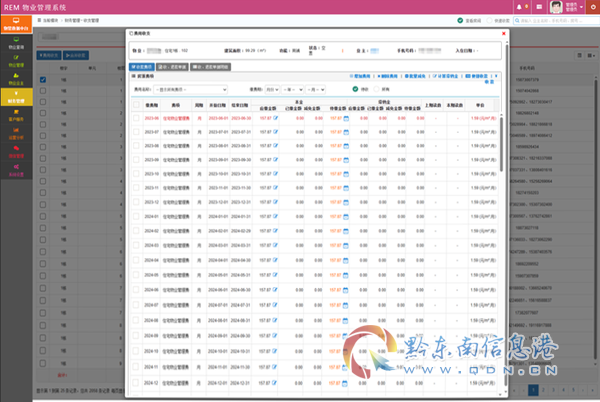Click the edit icon in the 2024-12 row
The image size is (600, 402).
point(274,383)
